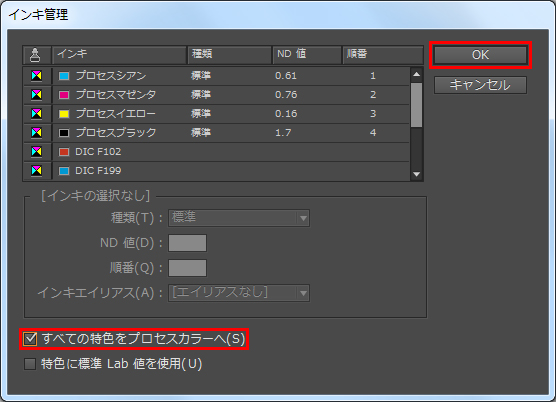Click the インキ column header
Image resolution: width=556 pixels, height=402 pixels.
119,55
